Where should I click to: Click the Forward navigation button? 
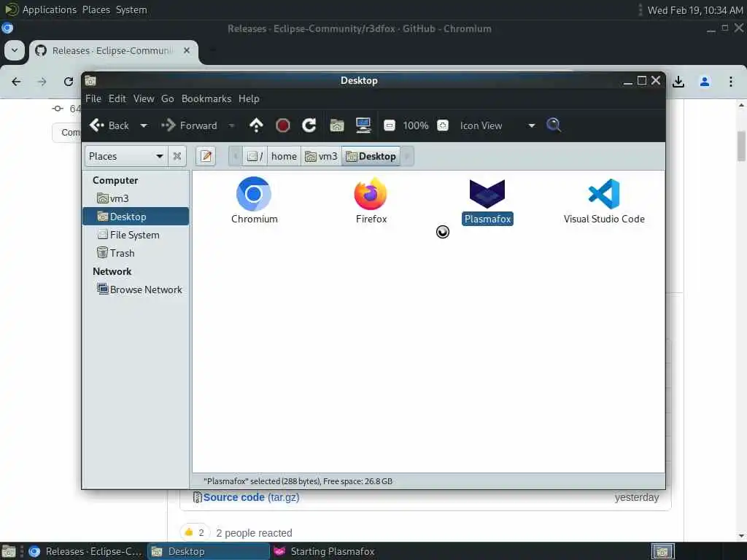pyautogui.click(x=189, y=125)
